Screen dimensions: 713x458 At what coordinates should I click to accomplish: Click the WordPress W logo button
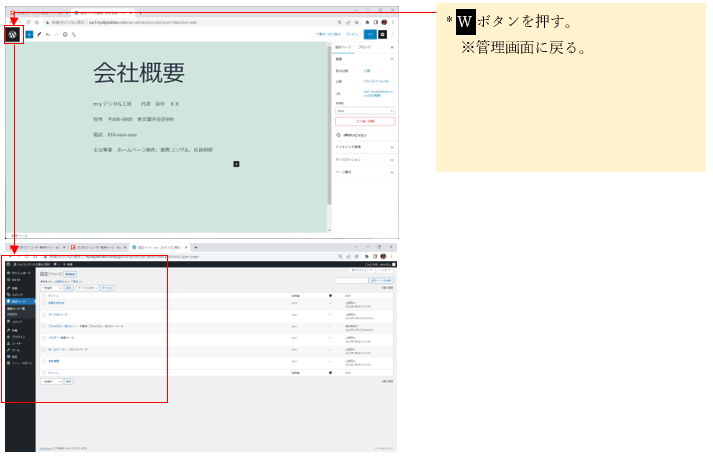click(13, 34)
